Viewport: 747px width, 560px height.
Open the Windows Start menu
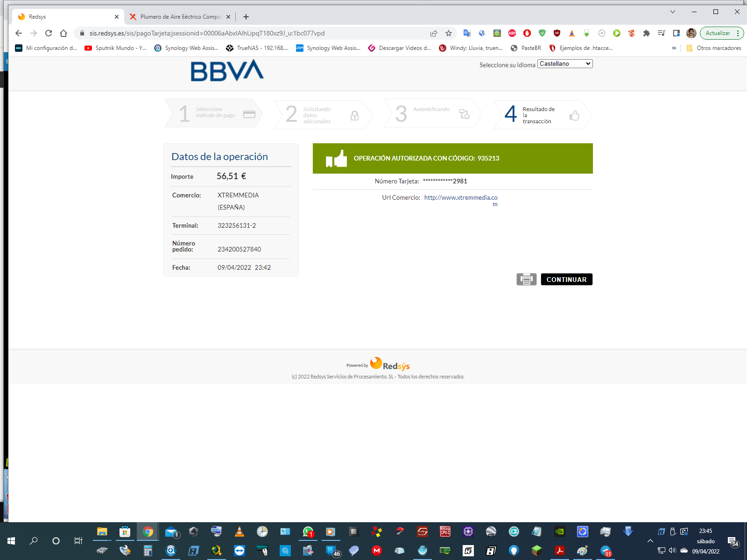pyautogui.click(x=11, y=541)
